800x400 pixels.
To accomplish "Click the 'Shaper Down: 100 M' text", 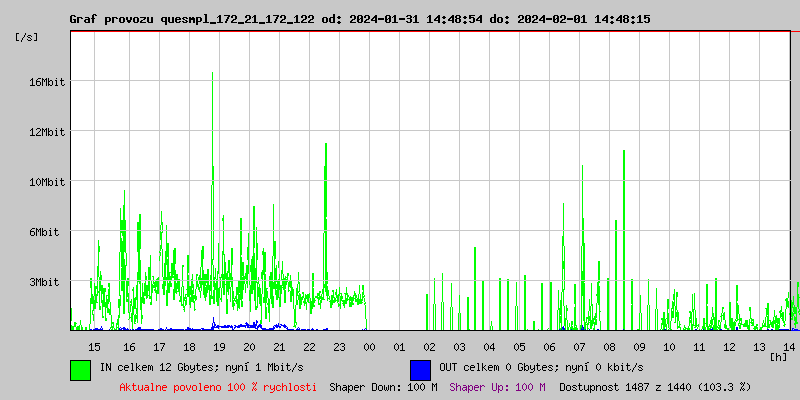I will (383, 387).
